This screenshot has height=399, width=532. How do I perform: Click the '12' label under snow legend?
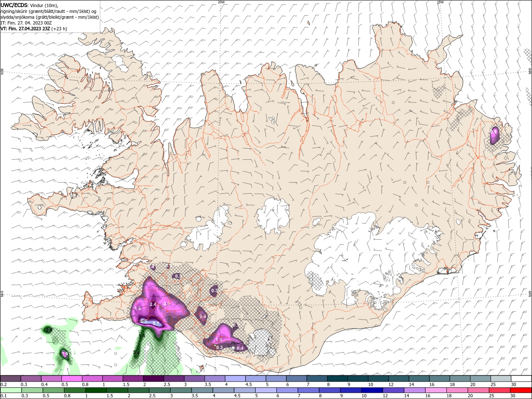391,384
